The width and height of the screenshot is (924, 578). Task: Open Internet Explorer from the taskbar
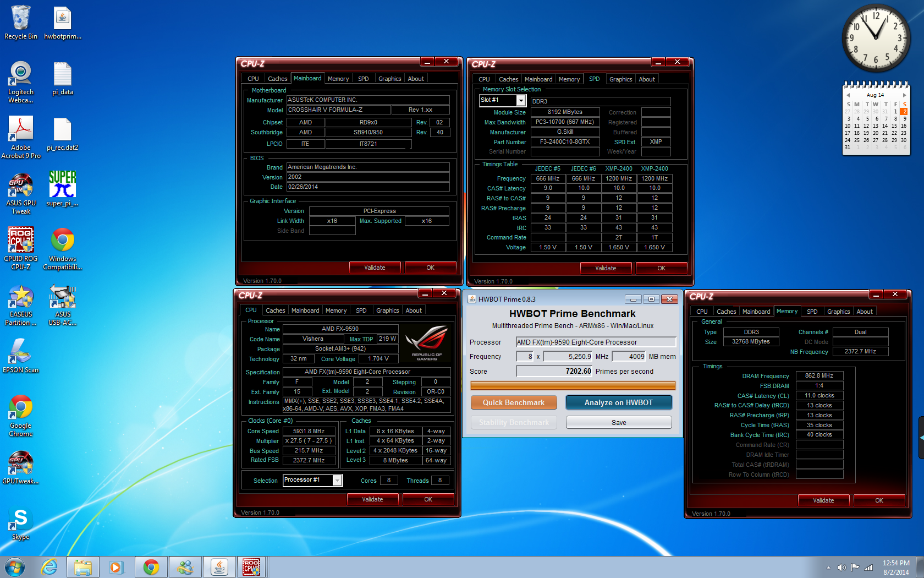coord(50,567)
